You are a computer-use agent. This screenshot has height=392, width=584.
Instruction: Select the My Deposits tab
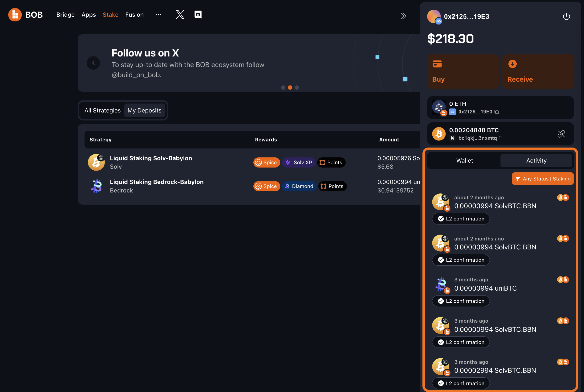pyautogui.click(x=144, y=111)
